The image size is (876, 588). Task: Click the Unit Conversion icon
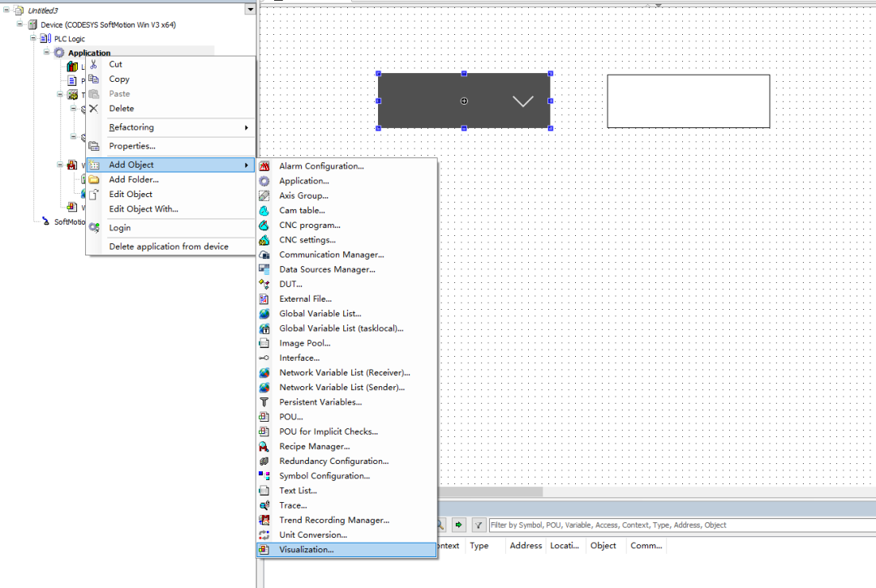click(x=264, y=535)
